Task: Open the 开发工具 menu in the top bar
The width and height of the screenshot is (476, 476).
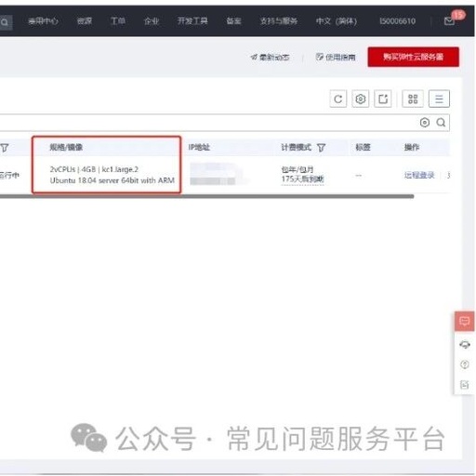Action: [x=192, y=20]
